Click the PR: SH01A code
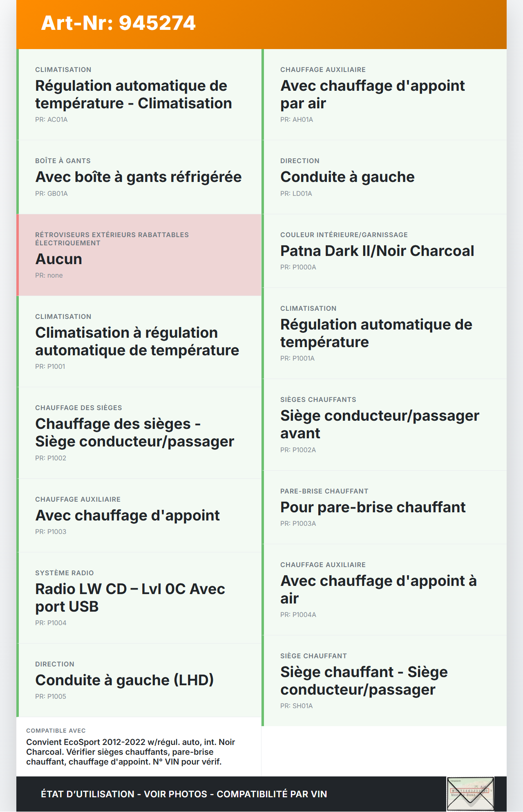Image resolution: width=523 pixels, height=812 pixels. tap(297, 706)
